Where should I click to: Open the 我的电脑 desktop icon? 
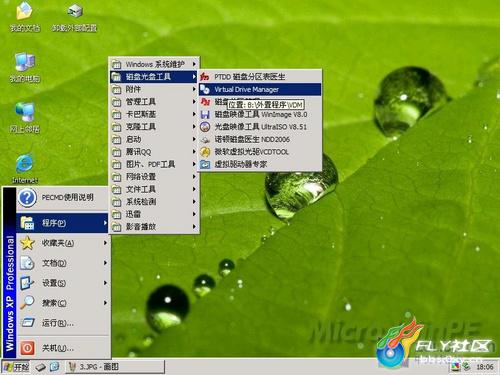click(24, 67)
